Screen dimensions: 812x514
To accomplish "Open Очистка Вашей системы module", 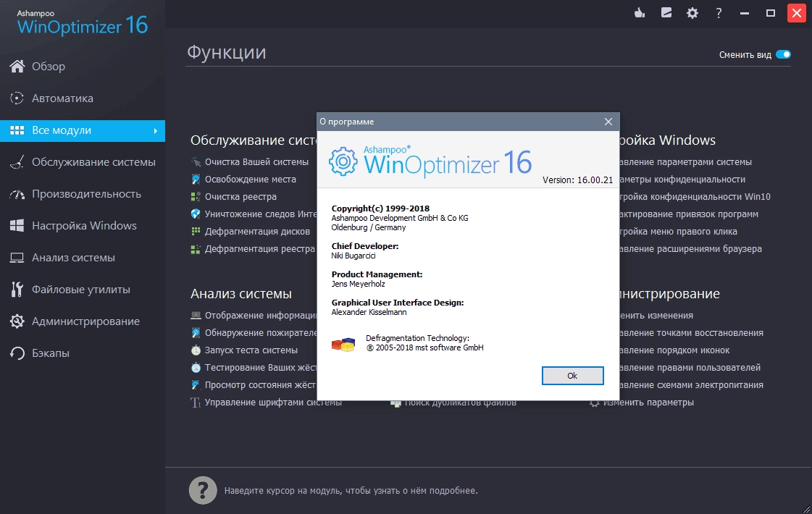I will [x=256, y=162].
